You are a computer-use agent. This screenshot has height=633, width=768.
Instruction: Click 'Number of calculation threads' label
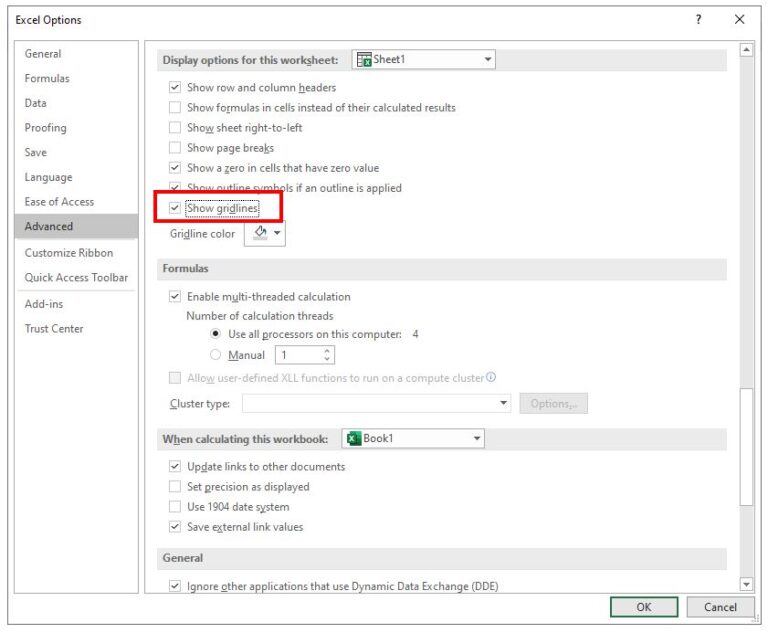tap(260, 316)
